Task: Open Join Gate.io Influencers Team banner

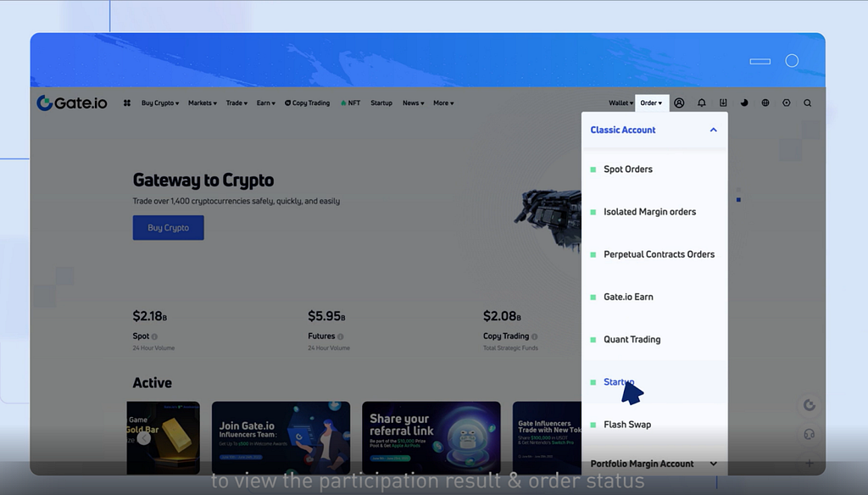Action: click(281, 438)
